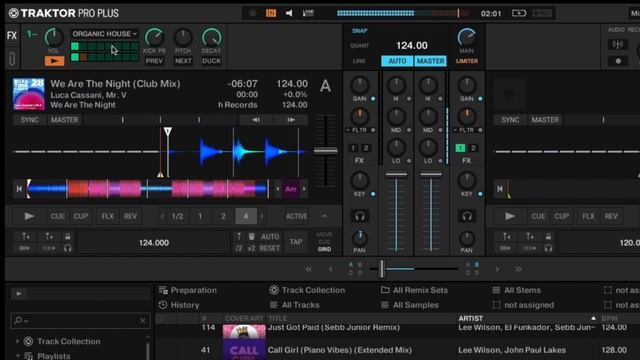The image size is (640, 360).
Task: Click the GRID tab in advanced panel
Action: (x=324, y=249)
